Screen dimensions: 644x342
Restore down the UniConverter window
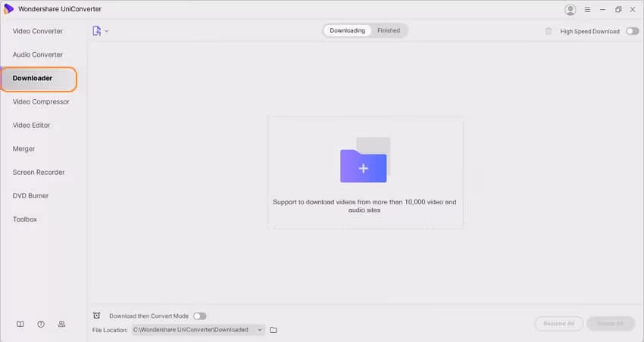pyautogui.click(x=618, y=9)
